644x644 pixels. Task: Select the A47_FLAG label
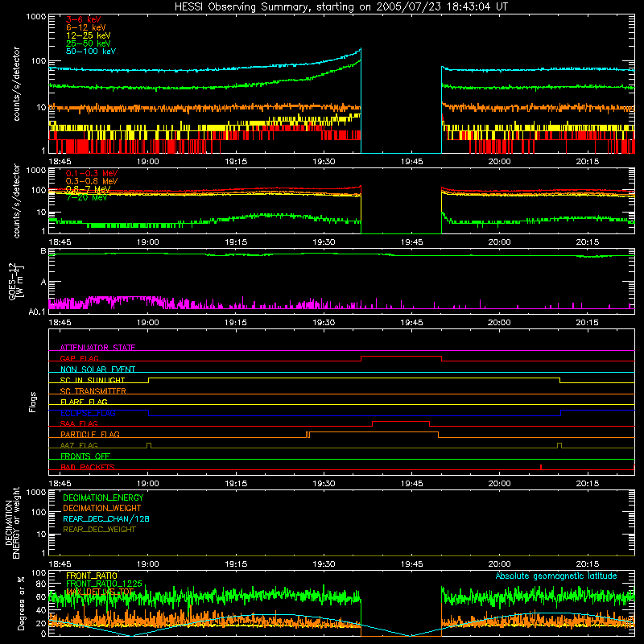click(79, 445)
